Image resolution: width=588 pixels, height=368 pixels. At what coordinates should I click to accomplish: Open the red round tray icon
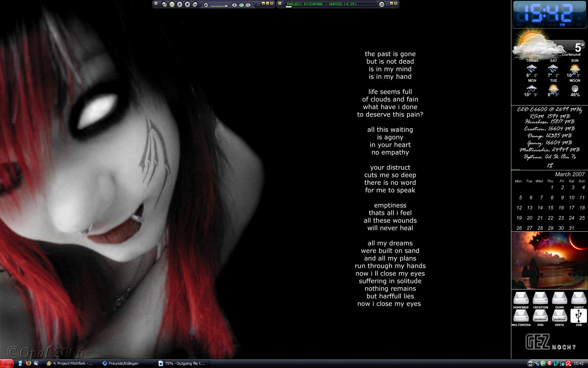(549, 363)
